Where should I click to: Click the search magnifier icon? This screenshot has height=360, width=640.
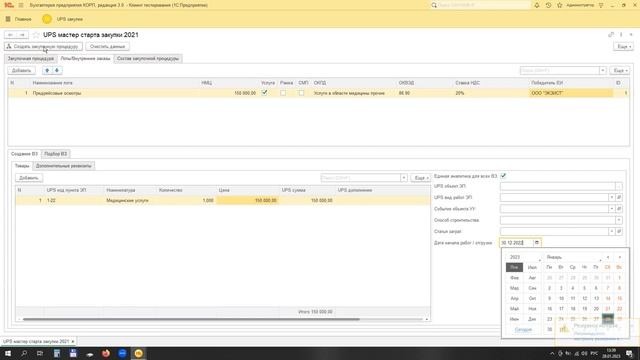(434, 5)
